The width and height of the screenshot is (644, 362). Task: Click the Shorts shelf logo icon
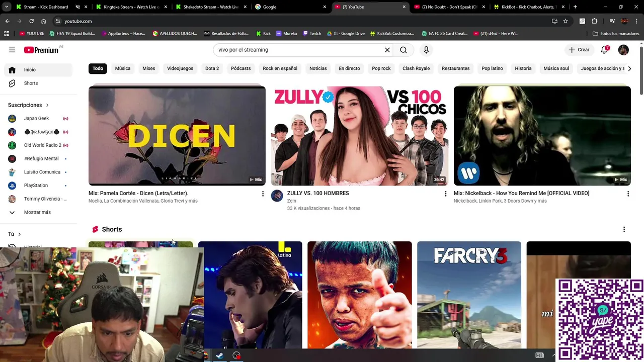[x=95, y=229]
